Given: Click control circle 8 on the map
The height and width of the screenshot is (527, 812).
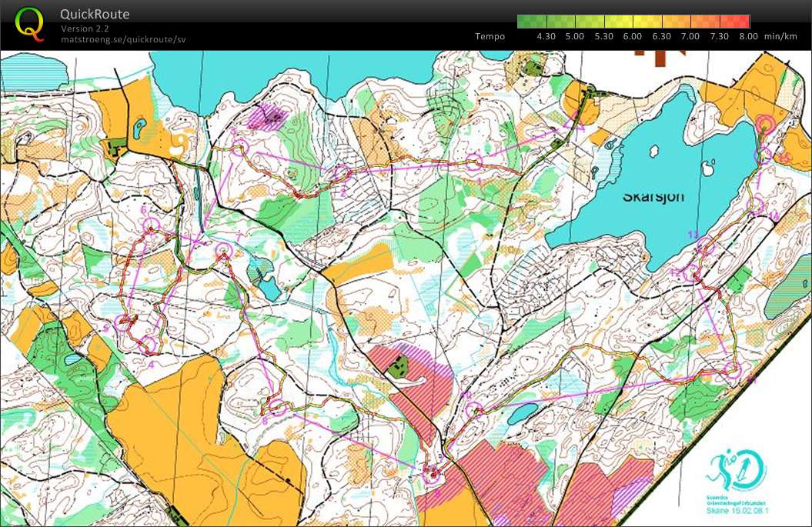Looking at the screenshot, I should [278, 408].
